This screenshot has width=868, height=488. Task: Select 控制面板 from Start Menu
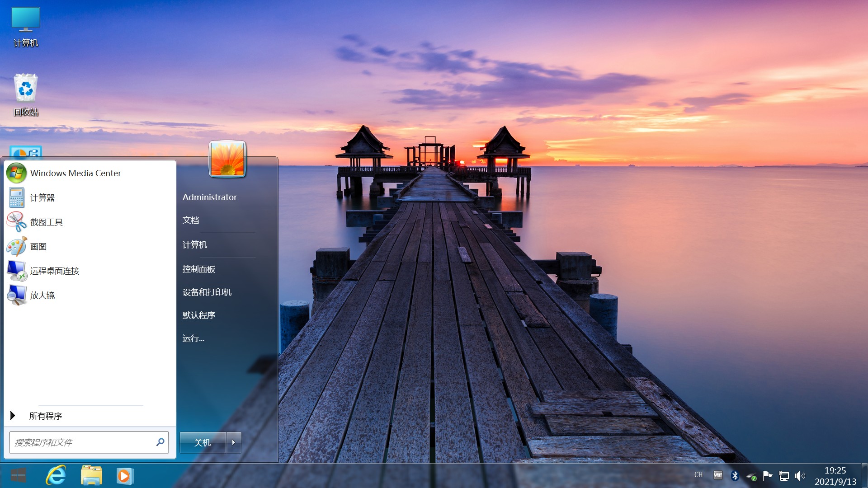click(200, 269)
